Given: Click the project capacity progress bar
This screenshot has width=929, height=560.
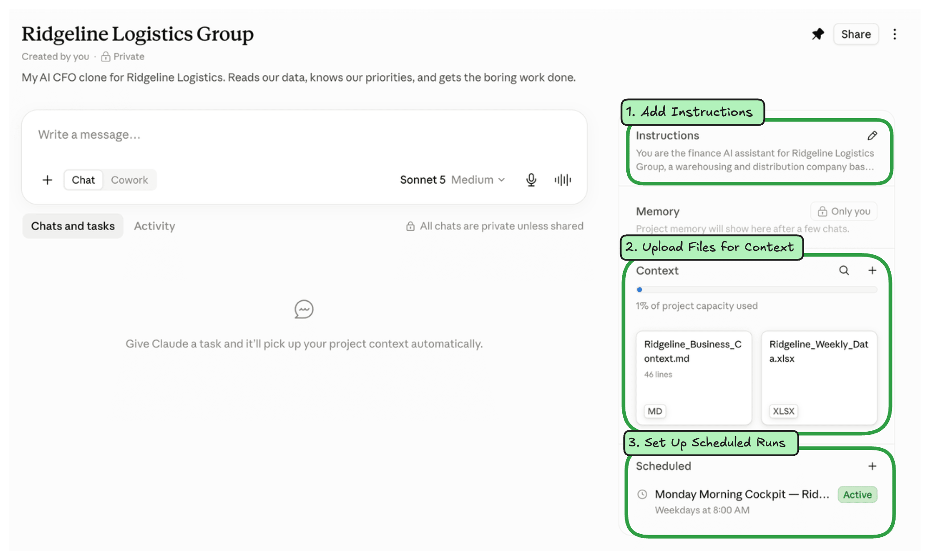Looking at the screenshot, I should (x=756, y=290).
